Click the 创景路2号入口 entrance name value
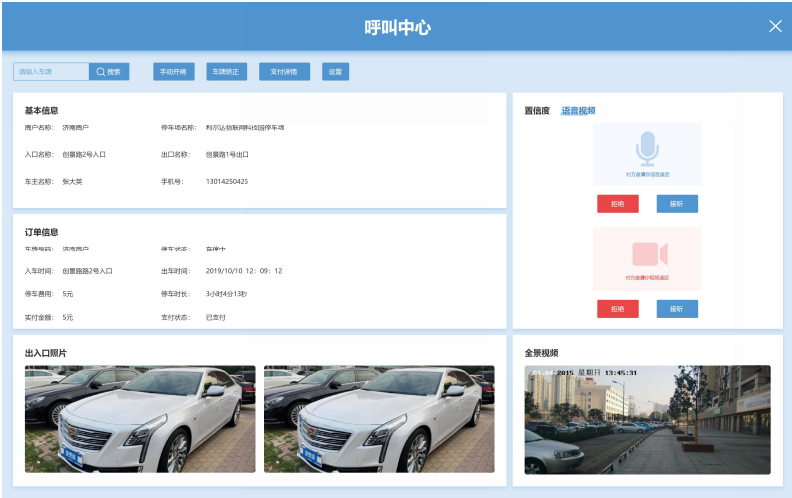This screenshot has height=498, width=792. click(x=84, y=155)
